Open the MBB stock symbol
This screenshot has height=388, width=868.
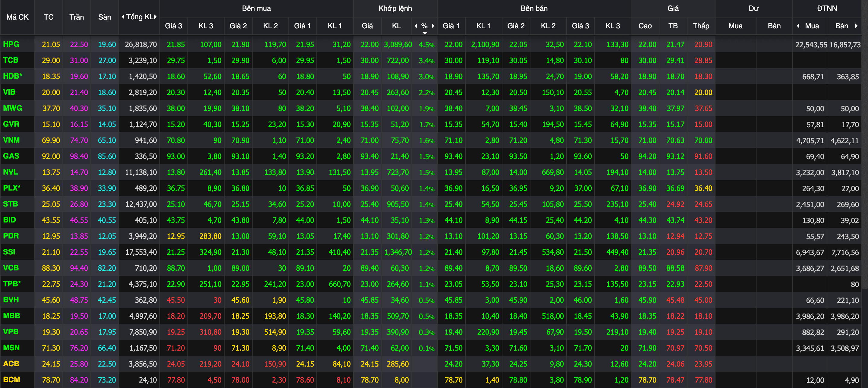pyautogui.click(x=11, y=316)
